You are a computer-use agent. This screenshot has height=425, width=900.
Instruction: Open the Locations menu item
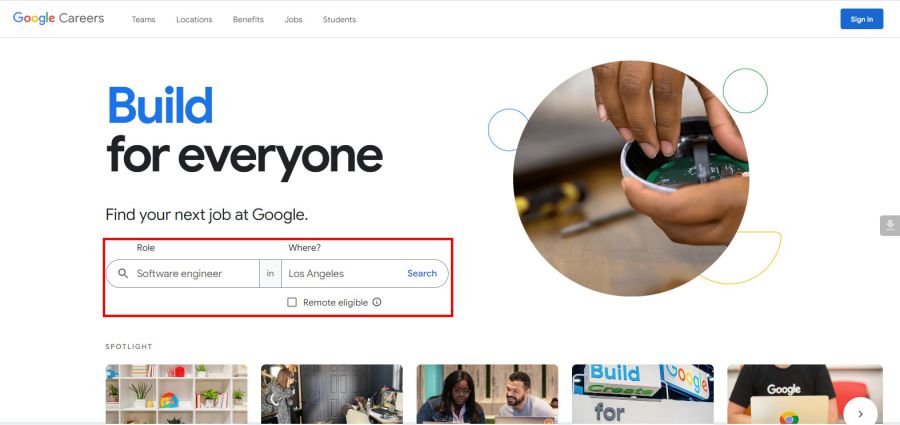pyautogui.click(x=194, y=20)
